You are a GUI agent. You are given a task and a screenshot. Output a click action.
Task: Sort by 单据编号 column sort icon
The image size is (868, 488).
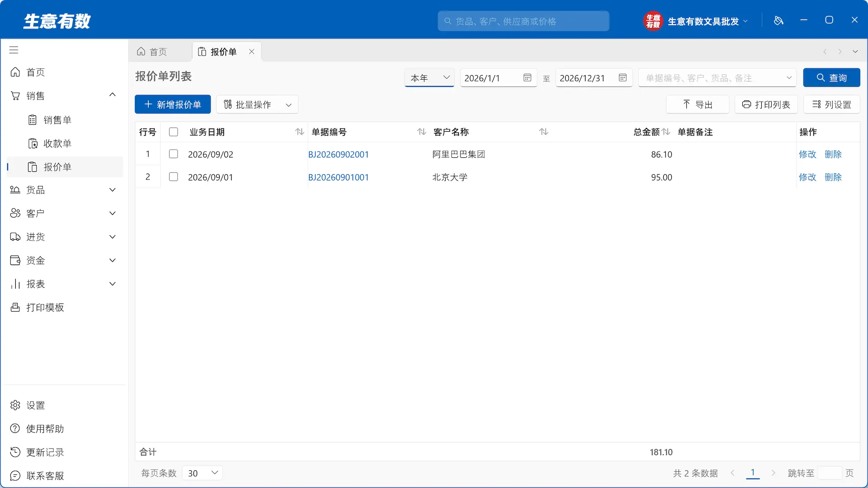pyautogui.click(x=421, y=132)
